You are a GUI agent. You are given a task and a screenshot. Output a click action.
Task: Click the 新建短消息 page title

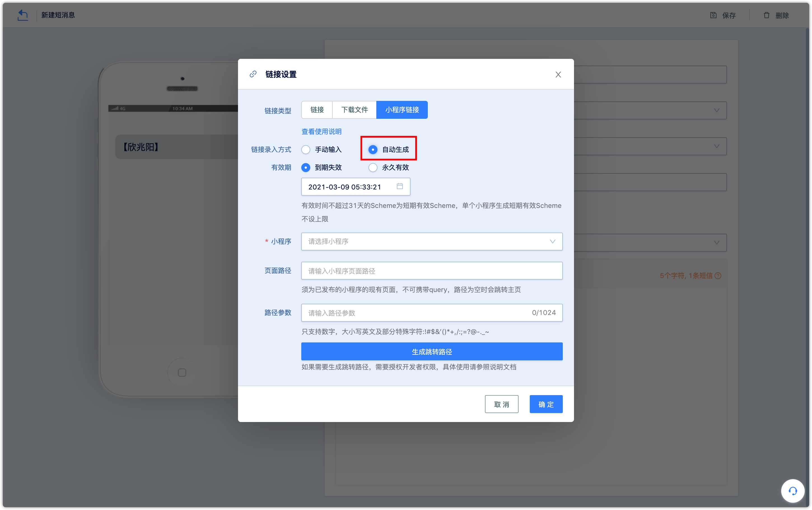(x=58, y=15)
